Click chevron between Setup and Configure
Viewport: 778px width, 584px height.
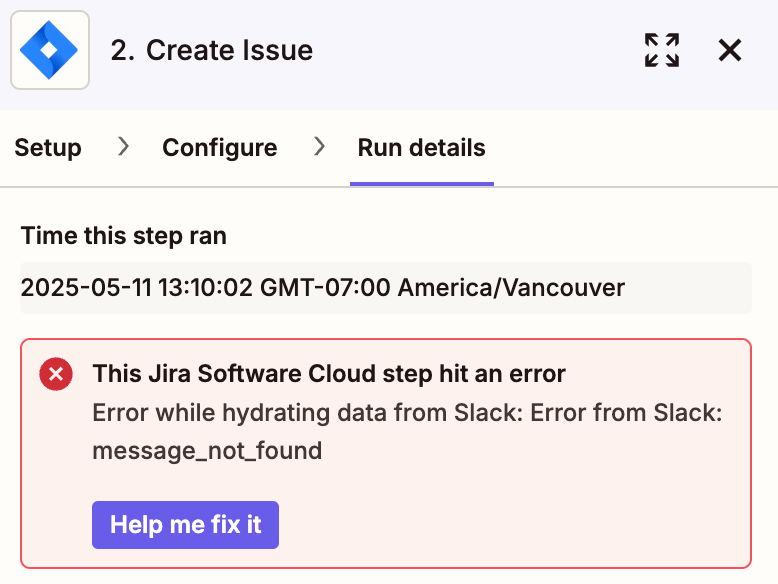pyautogui.click(x=123, y=146)
